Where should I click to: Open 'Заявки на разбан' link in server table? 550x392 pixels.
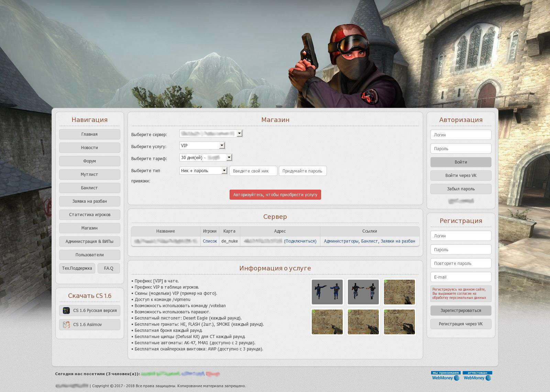click(398, 241)
